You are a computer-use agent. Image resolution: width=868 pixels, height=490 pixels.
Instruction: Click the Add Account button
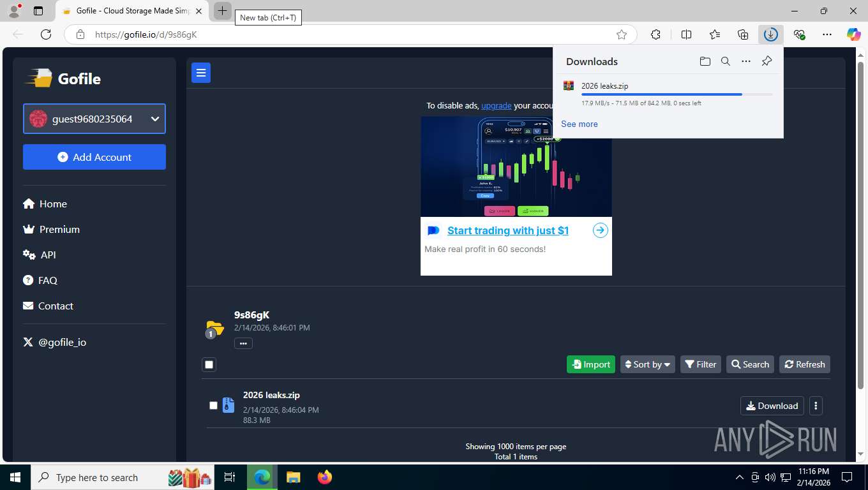click(x=94, y=157)
